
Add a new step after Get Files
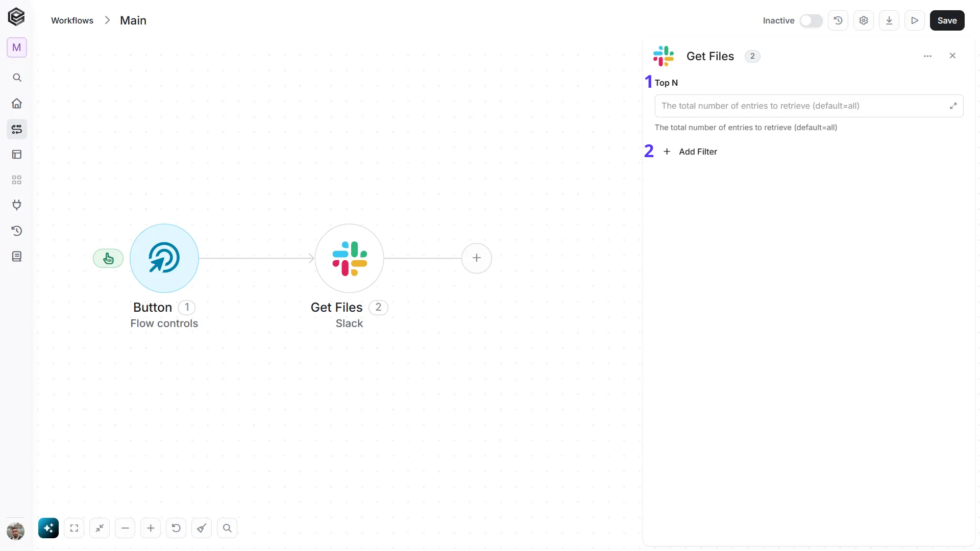[x=476, y=258]
